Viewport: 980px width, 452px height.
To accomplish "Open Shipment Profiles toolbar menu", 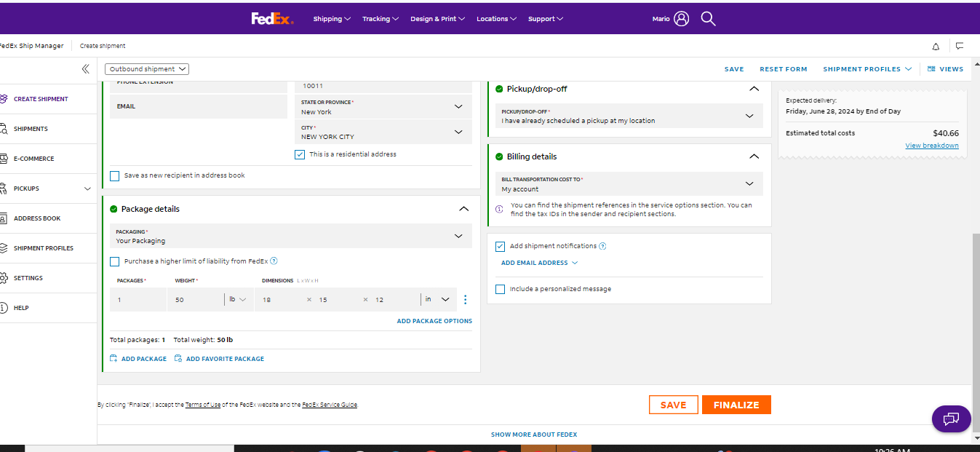I will click(x=867, y=69).
